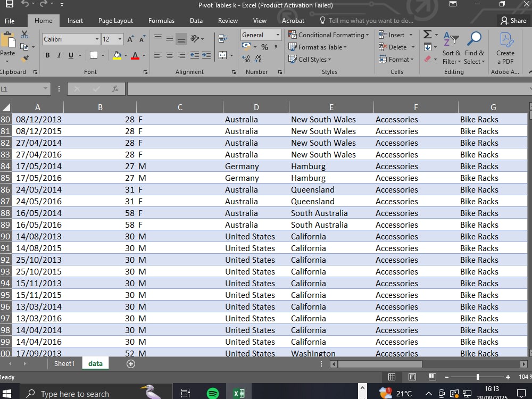Viewport: 532px width, 399px height.
Task: Open the font color dropdown arrow
Action: [144, 55]
